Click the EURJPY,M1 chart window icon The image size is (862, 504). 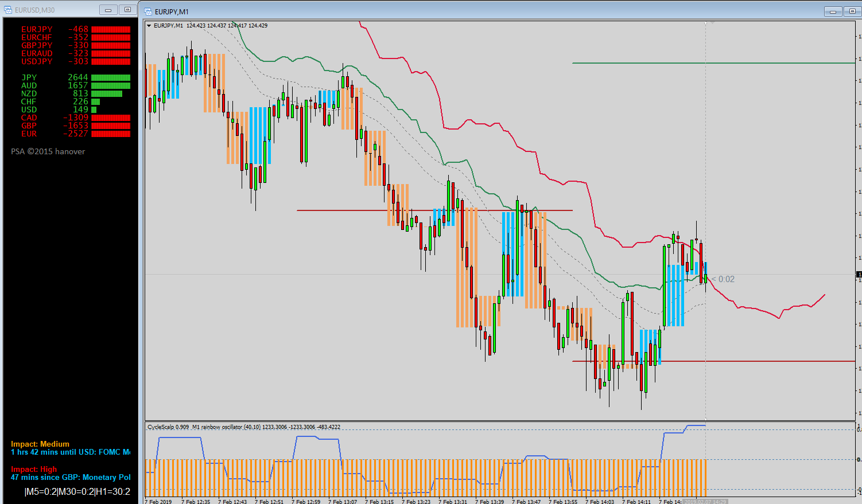[x=148, y=11]
